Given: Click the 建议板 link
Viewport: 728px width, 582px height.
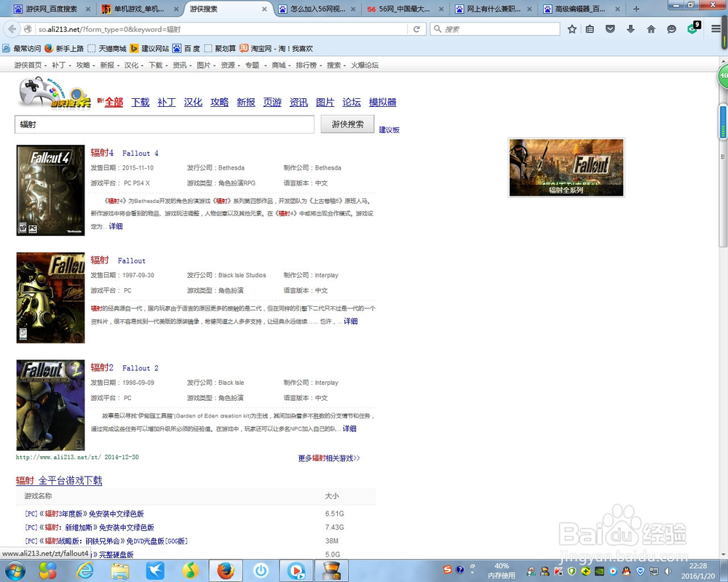Looking at the screenshot, I should [389, 130].
